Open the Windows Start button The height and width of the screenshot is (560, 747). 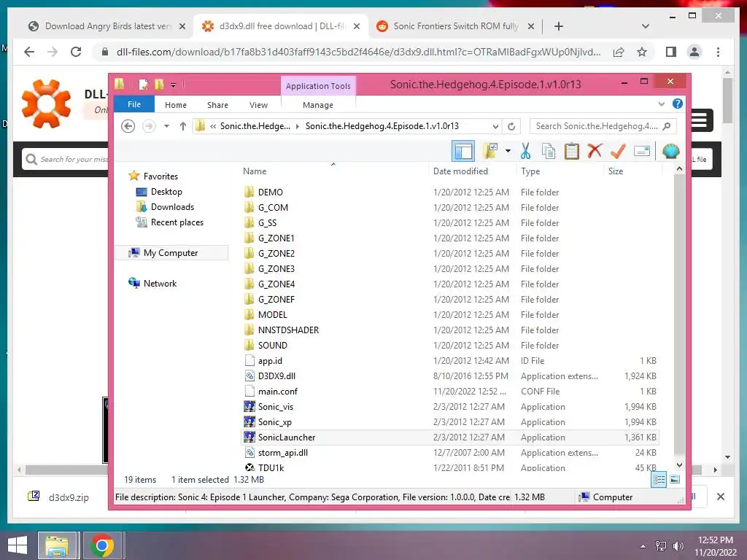pyautogui.click(x=18, y=545)
